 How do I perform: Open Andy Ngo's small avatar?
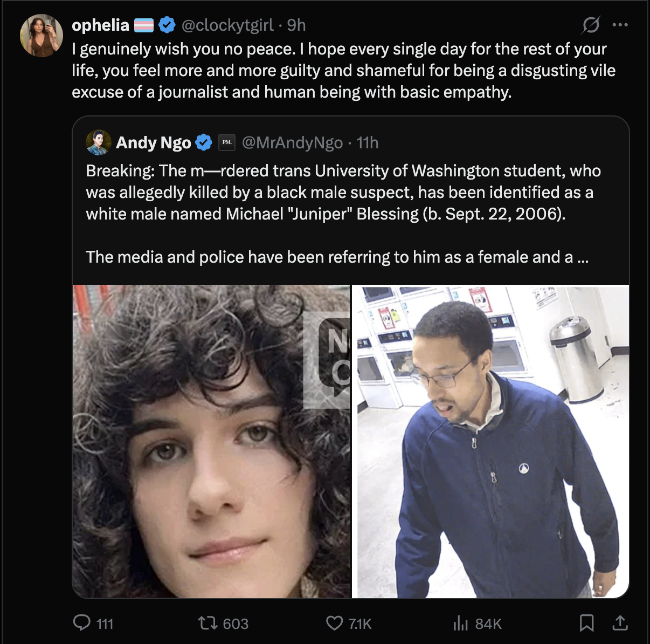click(x=99, y=142)
